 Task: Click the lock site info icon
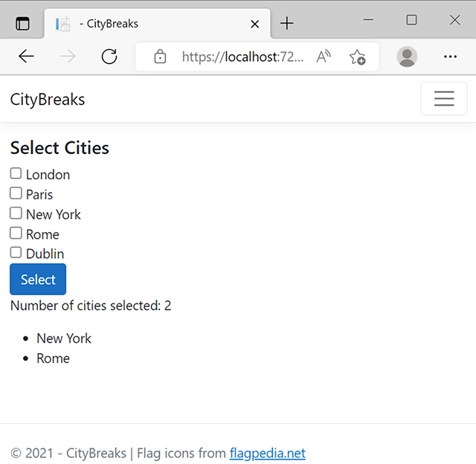pyautogui.click(x=160, y=57)
